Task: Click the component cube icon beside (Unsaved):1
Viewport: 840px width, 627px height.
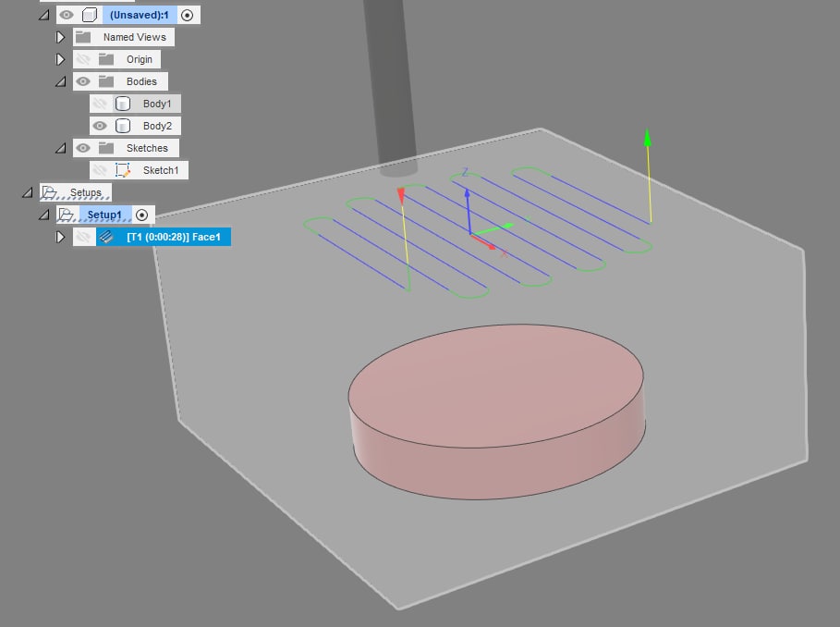Action: (90, 15)
